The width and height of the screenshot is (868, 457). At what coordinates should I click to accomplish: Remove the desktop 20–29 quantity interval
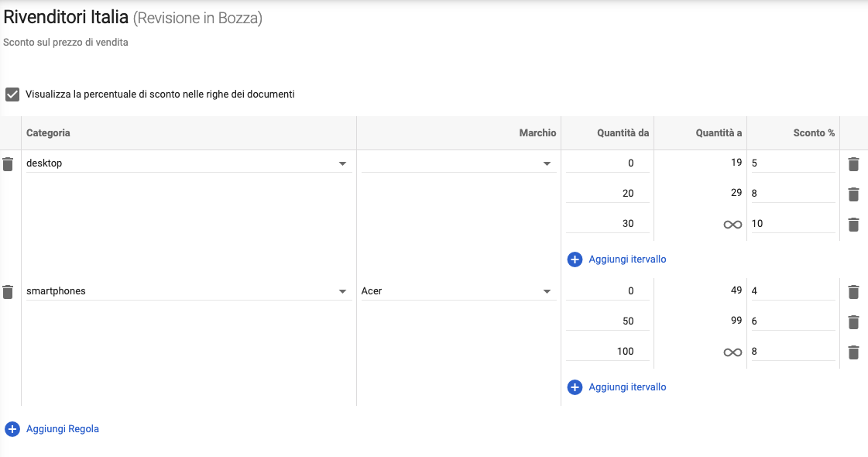tap(853, 194)
